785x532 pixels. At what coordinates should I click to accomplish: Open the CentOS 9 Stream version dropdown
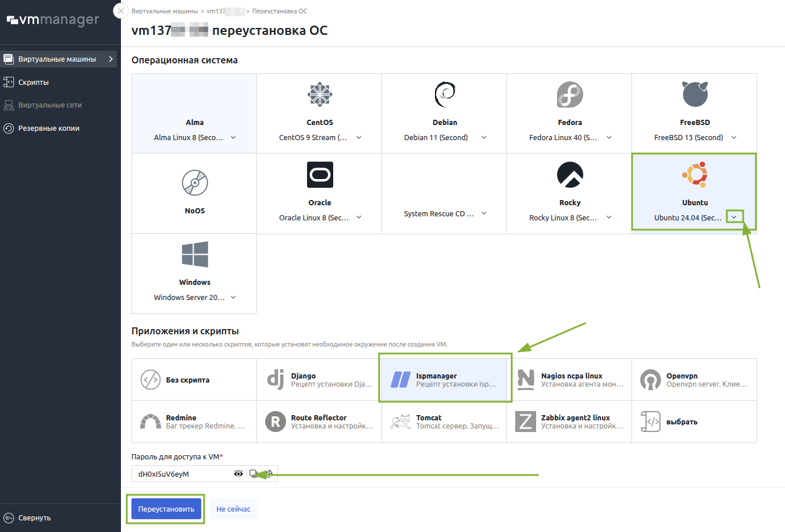click(x=359, y=138)
